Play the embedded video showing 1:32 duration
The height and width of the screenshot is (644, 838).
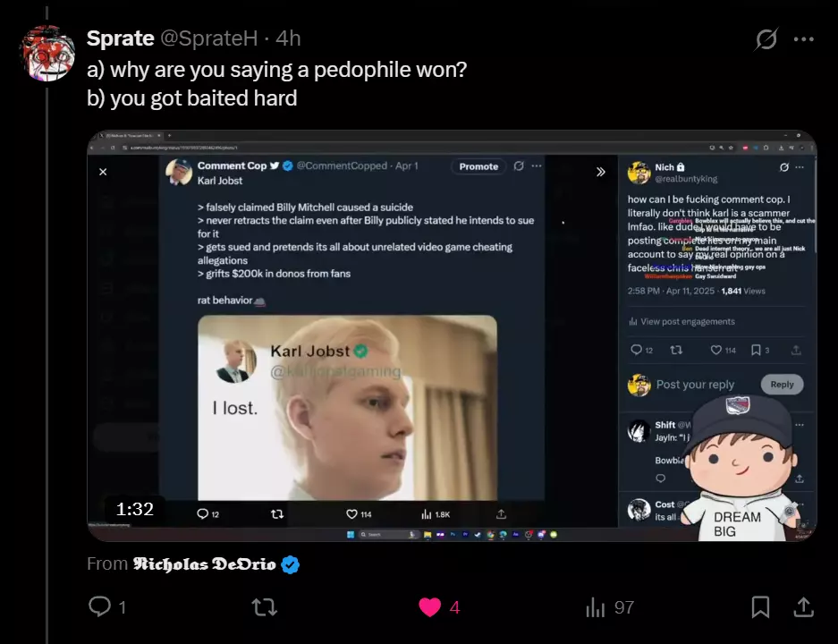tap(452, 335)
